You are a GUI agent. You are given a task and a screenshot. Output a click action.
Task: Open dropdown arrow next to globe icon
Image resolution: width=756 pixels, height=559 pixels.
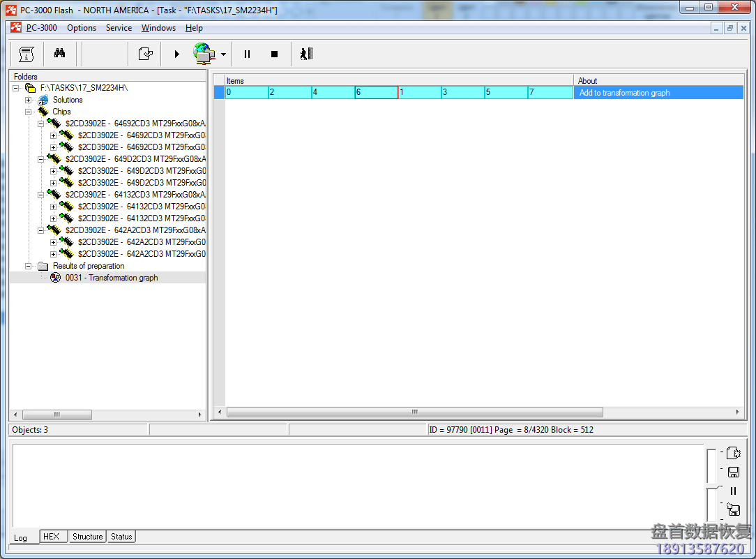pyautogui.click(x=223, y=54)
